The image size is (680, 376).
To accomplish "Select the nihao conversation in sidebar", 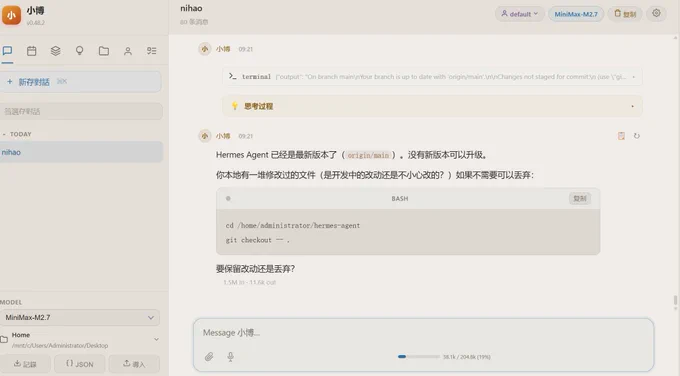I will click(81, 152).
